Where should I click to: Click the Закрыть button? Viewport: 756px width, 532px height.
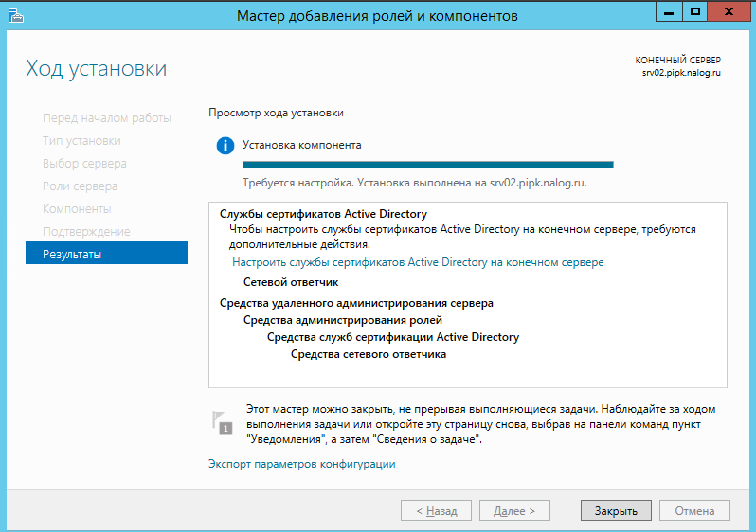tap(616, 511)
